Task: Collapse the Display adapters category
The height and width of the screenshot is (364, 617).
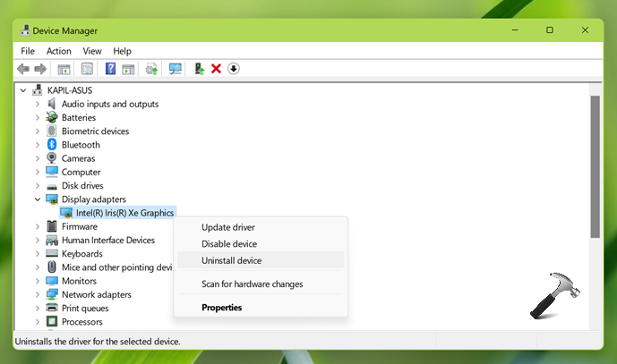Action: tap(38, 199)
